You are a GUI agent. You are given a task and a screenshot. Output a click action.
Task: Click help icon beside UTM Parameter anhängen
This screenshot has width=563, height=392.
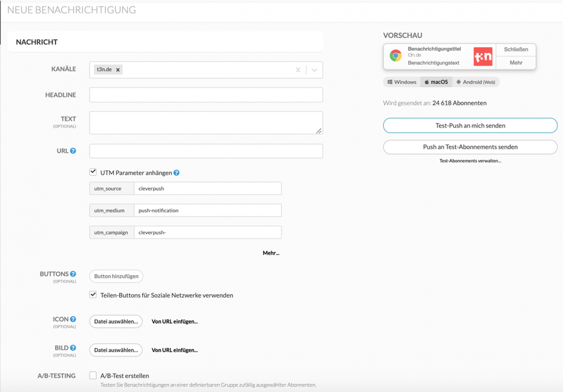177,173
